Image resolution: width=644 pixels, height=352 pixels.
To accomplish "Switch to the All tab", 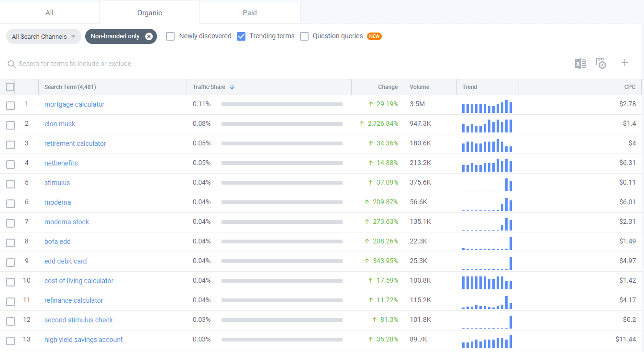I will (x=49, y=13).
